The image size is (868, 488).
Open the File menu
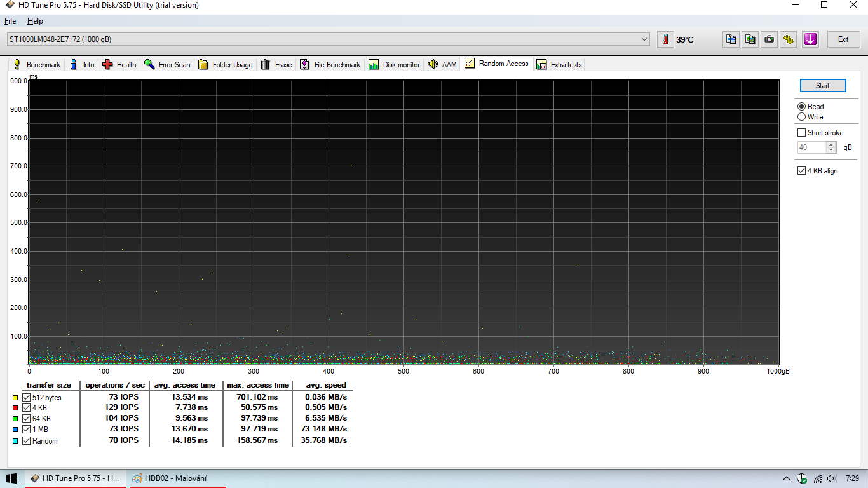[10, 21]
